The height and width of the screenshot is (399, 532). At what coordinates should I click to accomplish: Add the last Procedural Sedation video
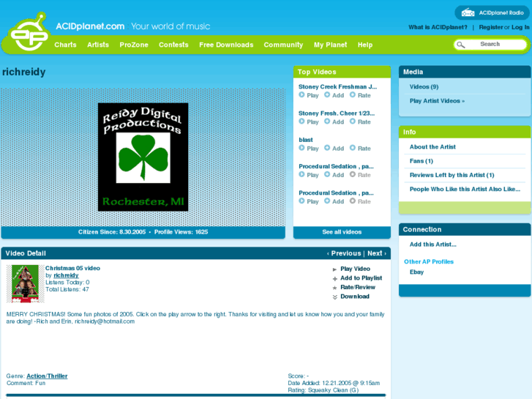click(334, 201)
